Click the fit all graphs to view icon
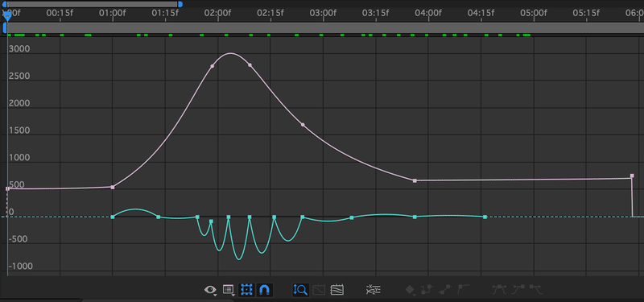Image resolution: width=644 pixels, height=302 pixels. pos(337,290)
